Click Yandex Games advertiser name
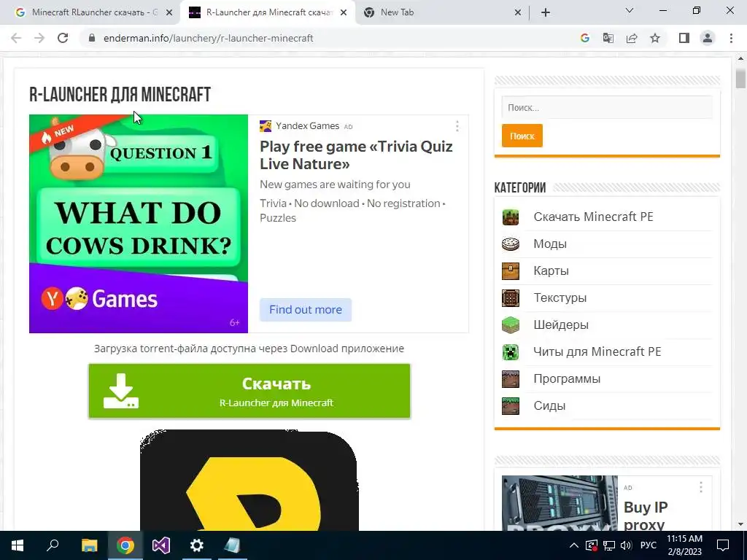The width and height of the screenshot is (747, 560). pos(307,125)
